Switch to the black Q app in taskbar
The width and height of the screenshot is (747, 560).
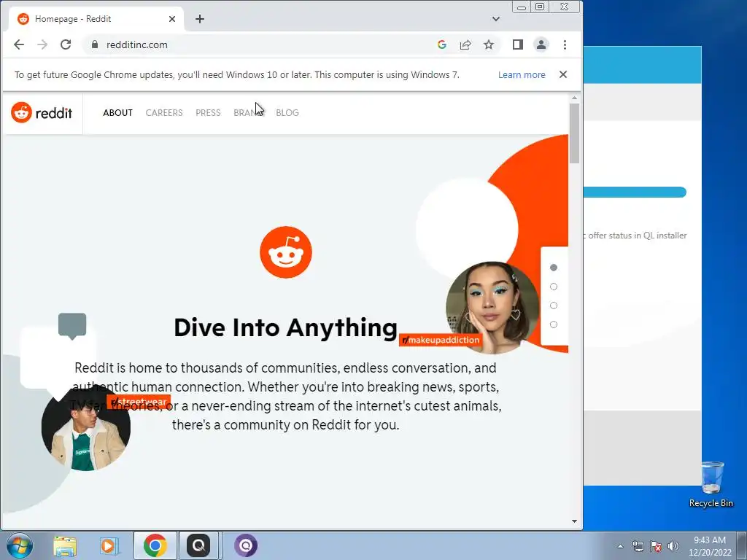point(198,545)
